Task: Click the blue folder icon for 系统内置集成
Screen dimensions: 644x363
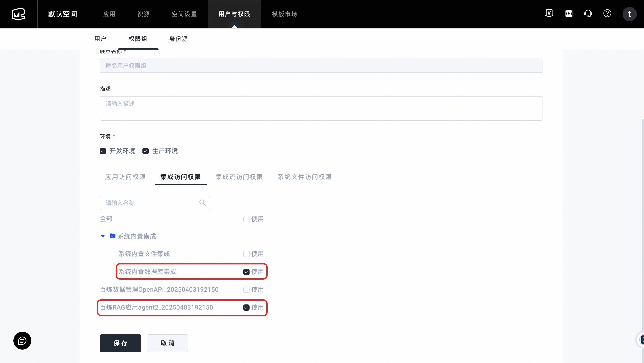Action: pos(112,236)
